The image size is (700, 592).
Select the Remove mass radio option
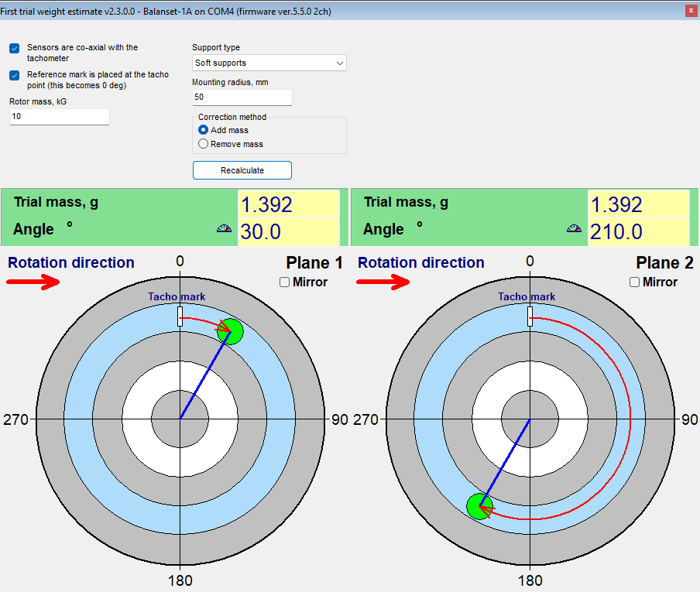click(x=203, y=144)
